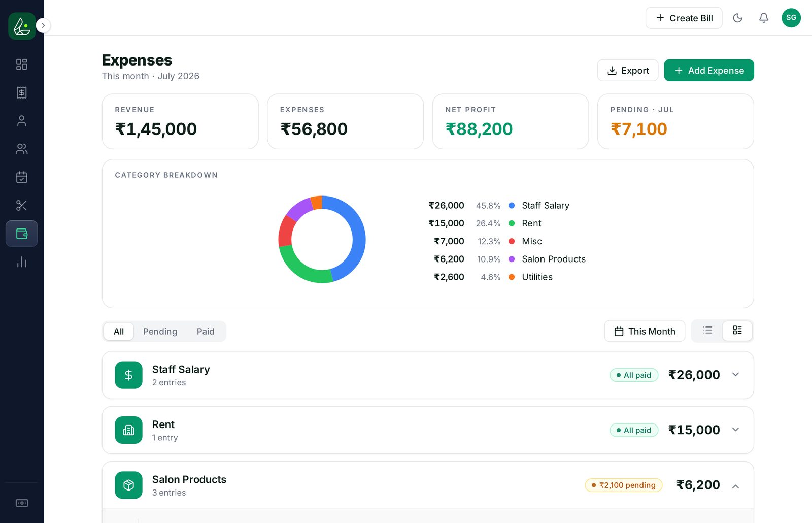Collapse the Salon Products group chevron

point(735,486)
